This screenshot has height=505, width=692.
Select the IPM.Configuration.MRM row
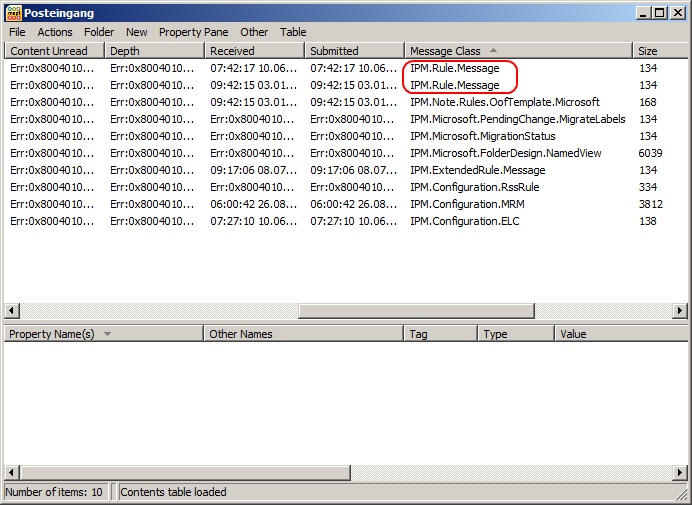pos(346,204)
